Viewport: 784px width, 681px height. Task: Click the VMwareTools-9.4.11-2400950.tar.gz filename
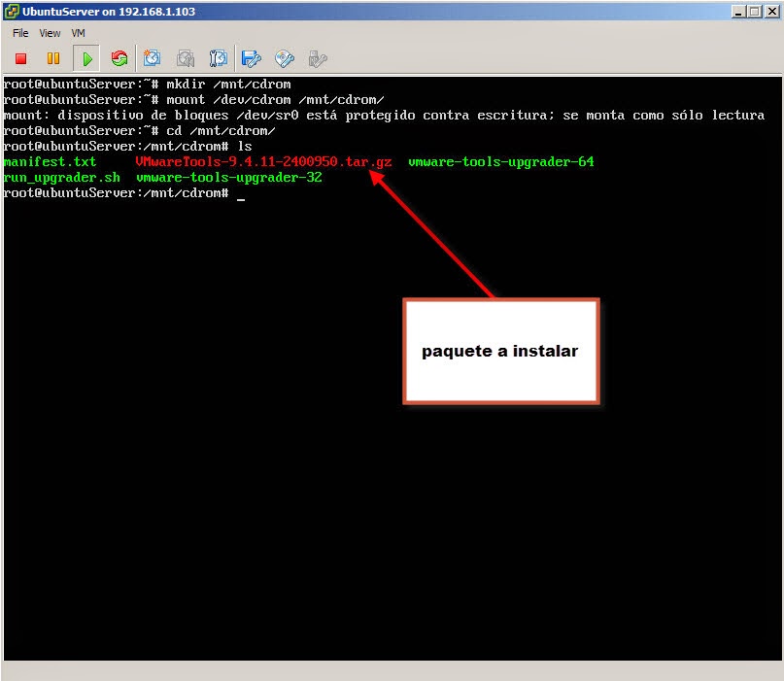(x=263, y=162)
